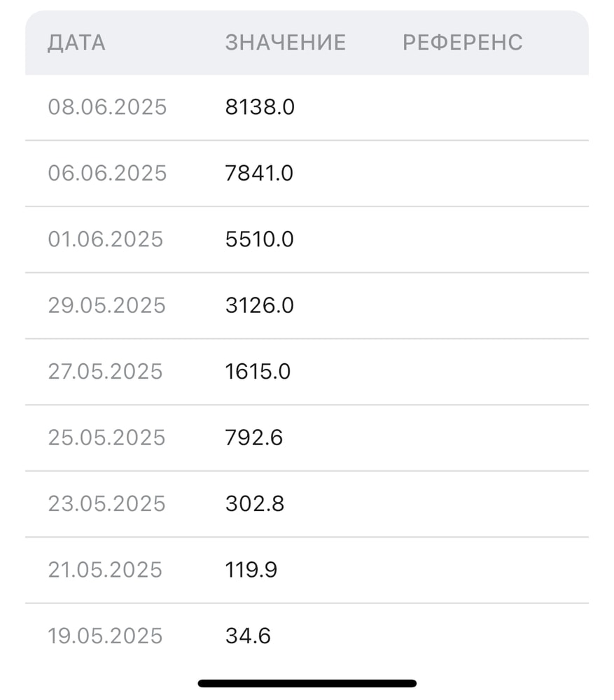
Task: Select the 06.06.2025 date entry
Action: point(107,173)
